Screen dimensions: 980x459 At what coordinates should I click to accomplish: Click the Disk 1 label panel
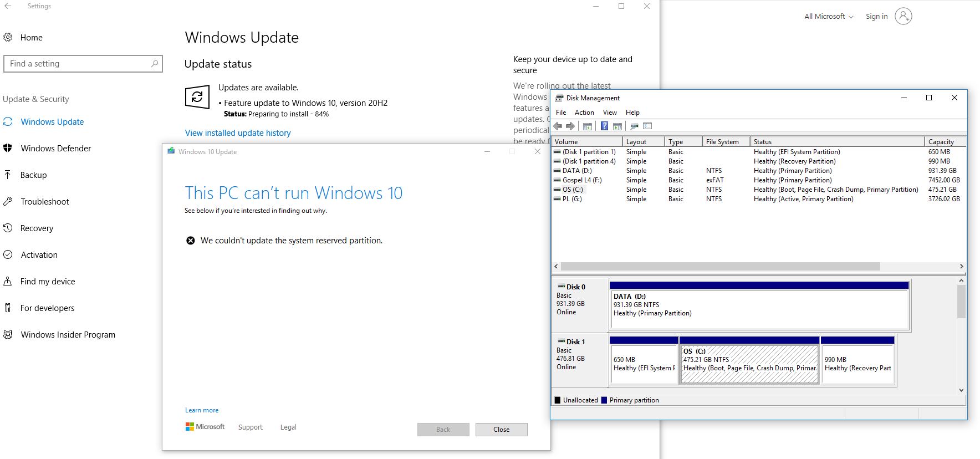[580, 360]
